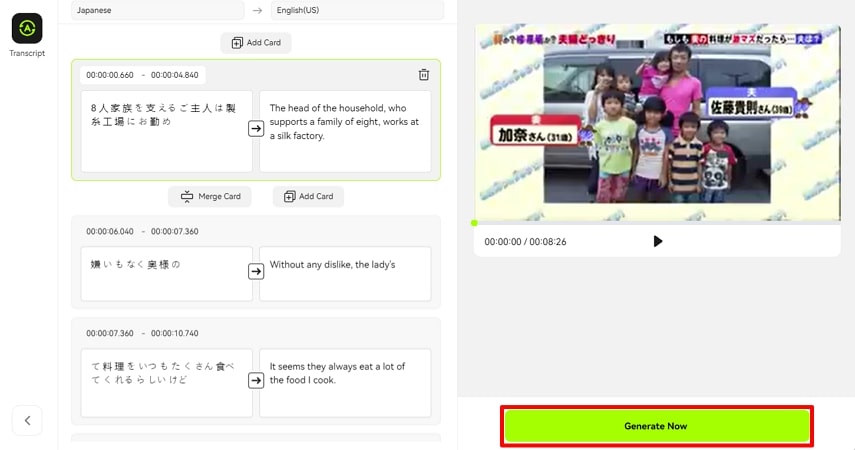Viewport: 855px width, 450px height.
Task: Click translate arrow on the 'food I cook' card
Action: click(x=256, y=380)
